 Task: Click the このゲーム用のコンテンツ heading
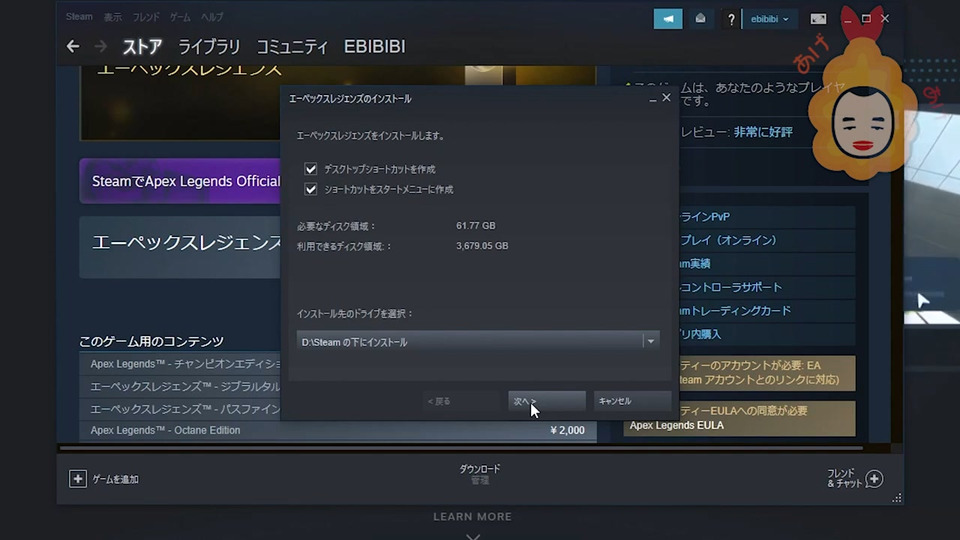tap(151, 342)
